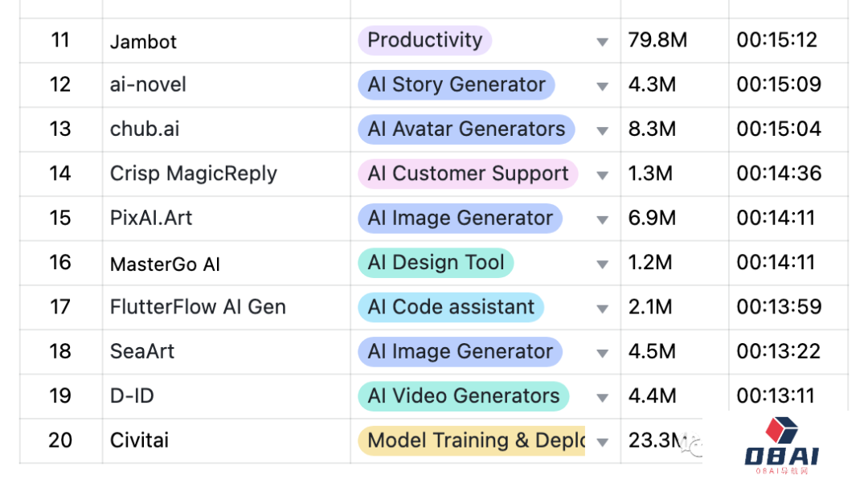Click the 23.3M value in Civitai row
The width and height of the screenshot is (868, 483).
click(x=657, y=441)
